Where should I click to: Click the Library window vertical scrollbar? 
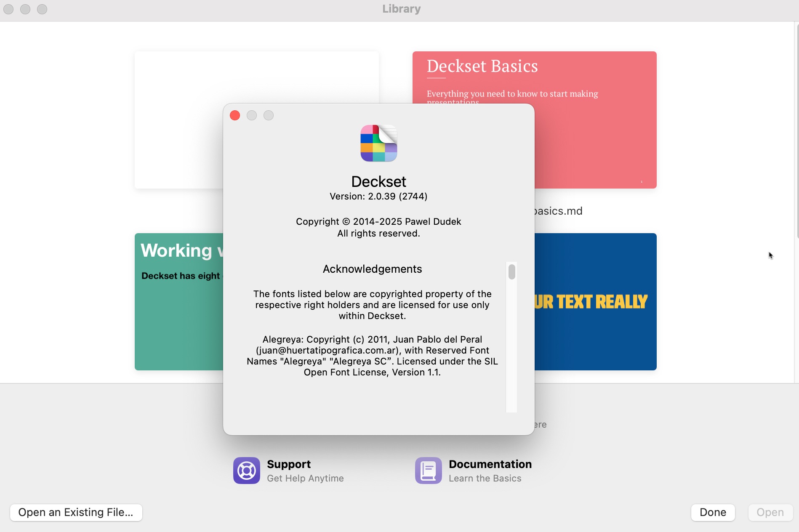tap(797, 131)
